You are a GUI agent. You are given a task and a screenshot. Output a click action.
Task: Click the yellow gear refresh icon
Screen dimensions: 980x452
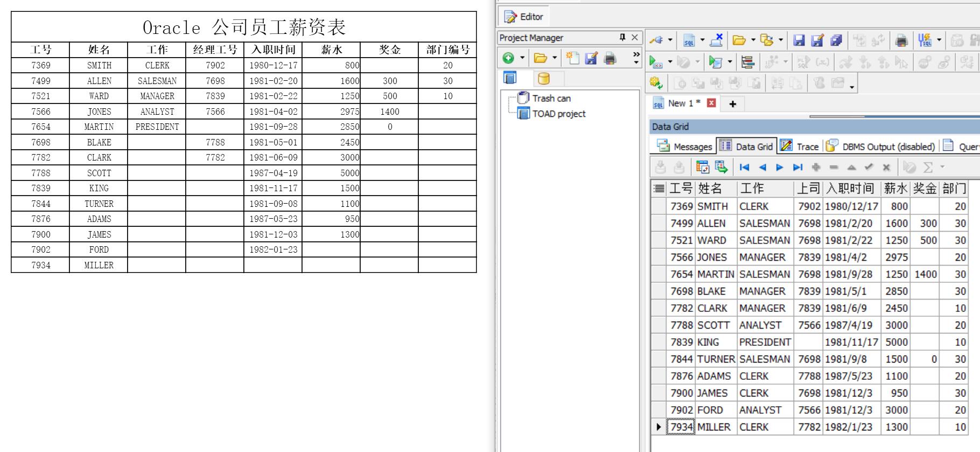(656, 83)
